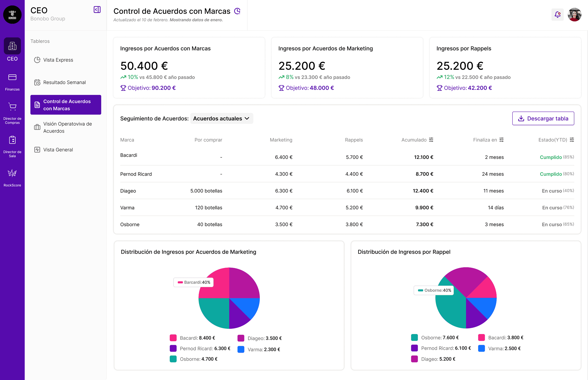
Task: Open the user profile avatar
Action: (x=574, y=14)
